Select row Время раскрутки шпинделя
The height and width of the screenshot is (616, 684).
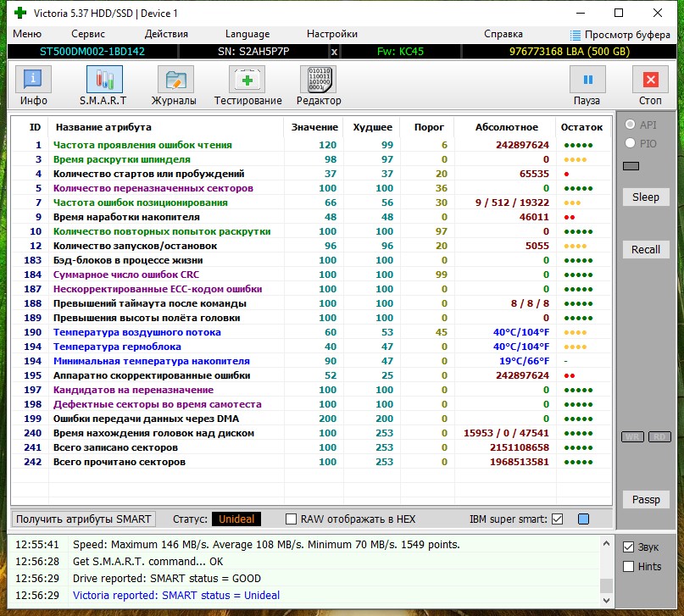click(311, 159)
